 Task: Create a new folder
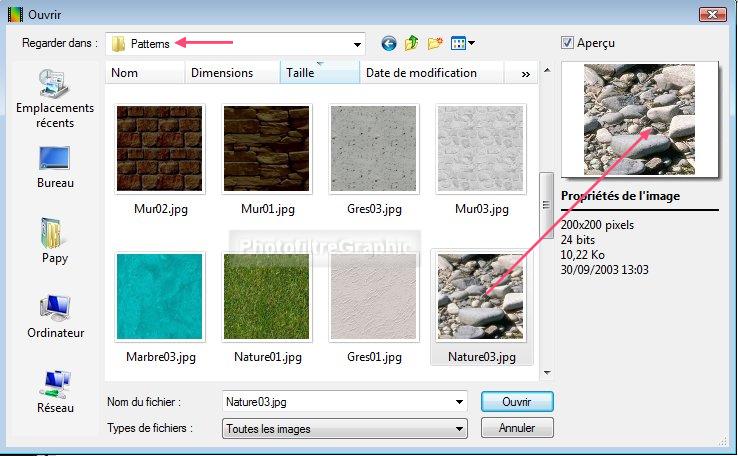pos(435,44)
